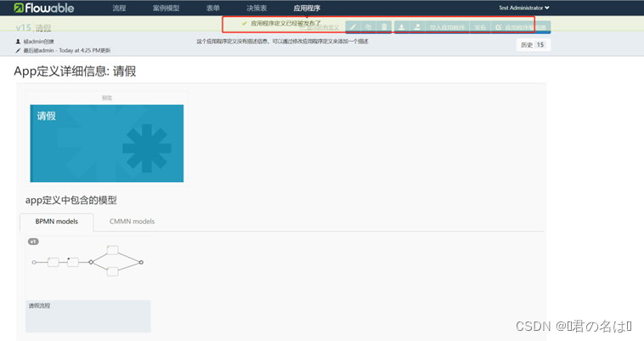The width and height of the screenshot is (644, 341).
Task: Click the app定义中包含的模型 section heading
Action: coord(71,200)
